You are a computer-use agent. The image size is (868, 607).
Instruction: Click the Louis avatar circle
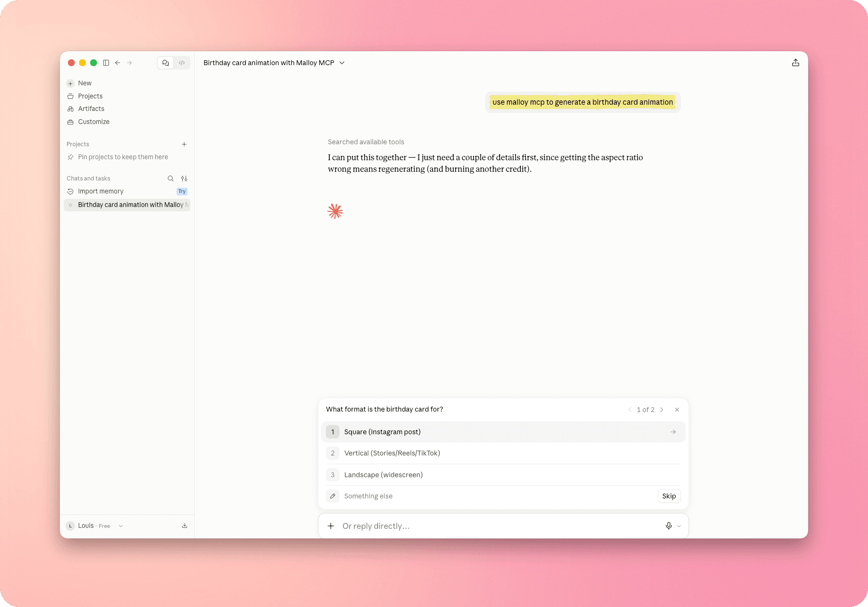[70, 526]
